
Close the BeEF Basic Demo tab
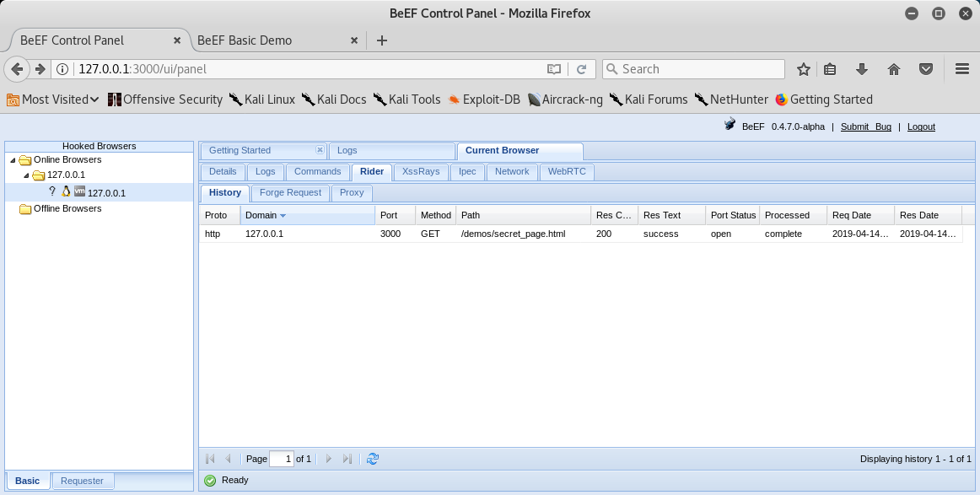[353, 40]
